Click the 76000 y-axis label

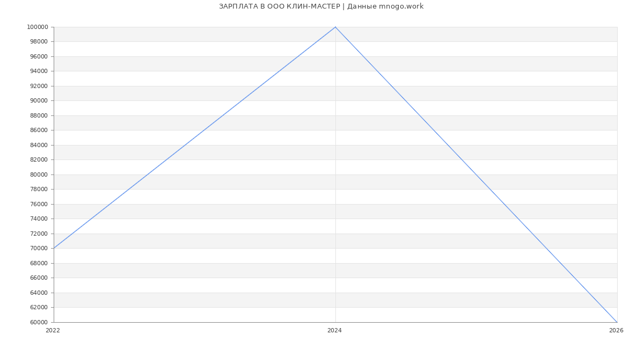(39, 204)
